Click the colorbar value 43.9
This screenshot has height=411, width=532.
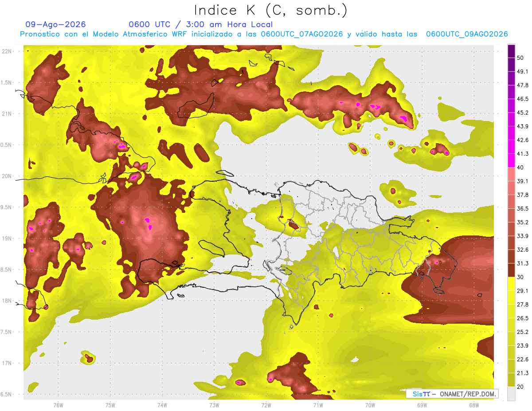523,126
